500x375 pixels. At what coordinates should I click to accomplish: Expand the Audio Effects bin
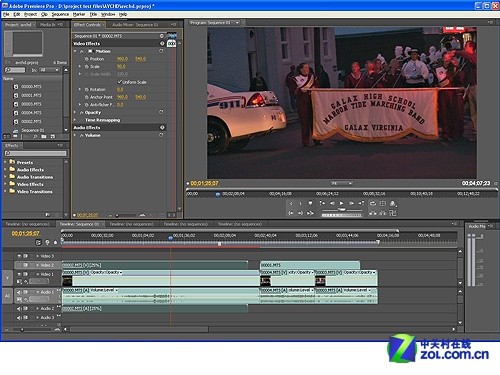click(x=5, y=169)
